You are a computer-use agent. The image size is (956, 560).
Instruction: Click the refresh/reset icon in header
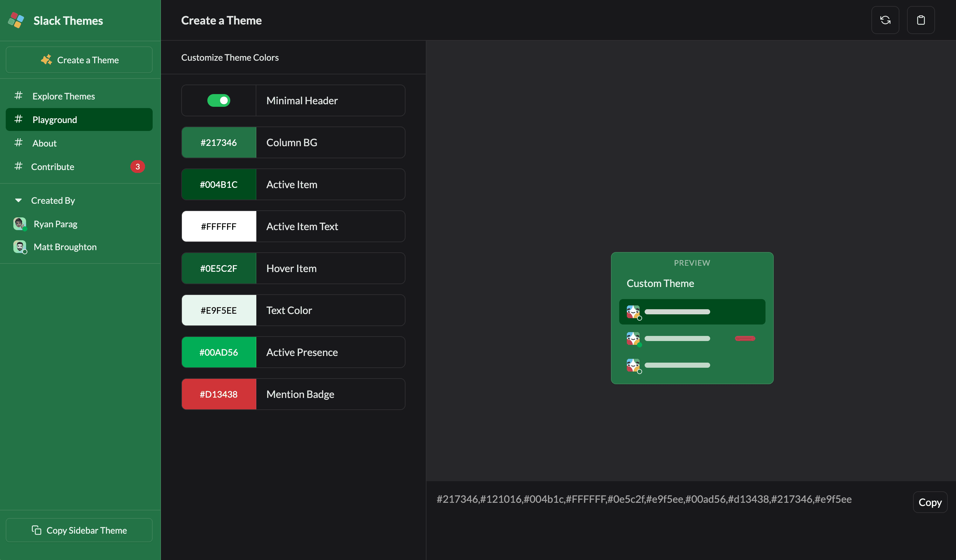885,20
